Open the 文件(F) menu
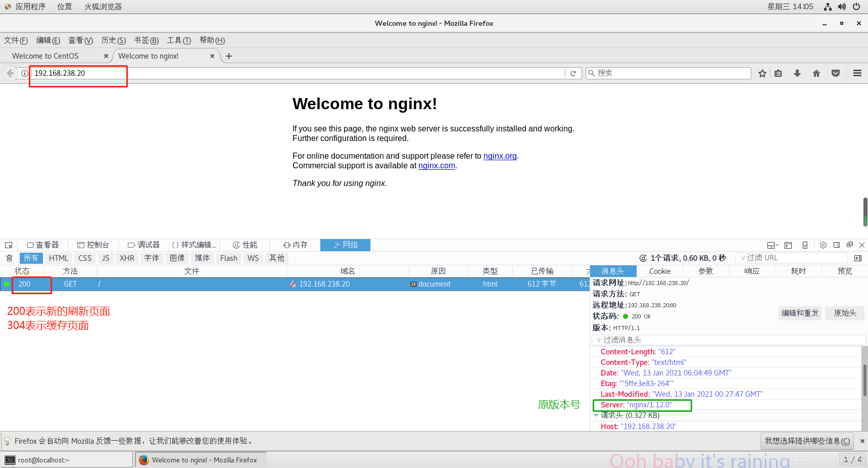Screen dimensions: 868x468 click(16, 40)
